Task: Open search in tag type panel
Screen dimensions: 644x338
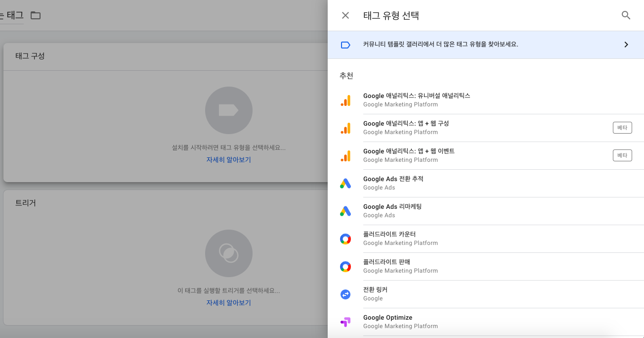Action: point(626,15)
